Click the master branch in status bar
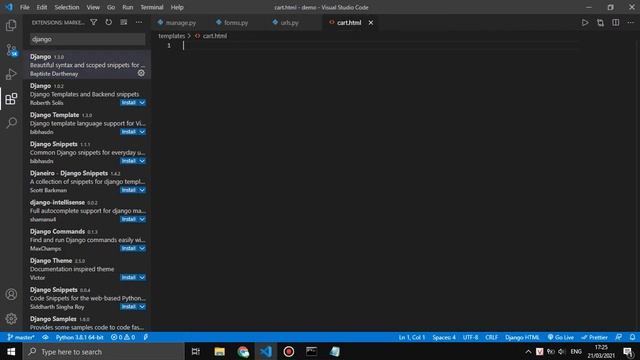640x360 pixels. point(21,337)
